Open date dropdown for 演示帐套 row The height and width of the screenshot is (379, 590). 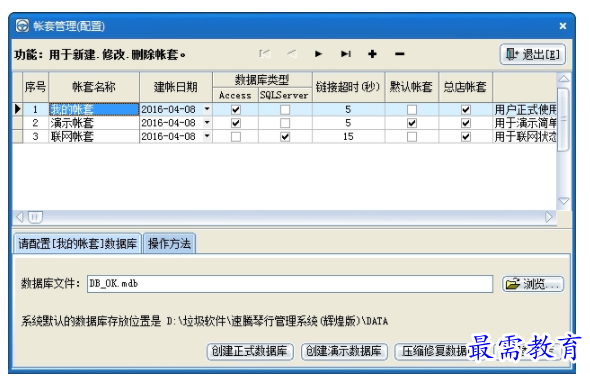[x=207, y=123]
